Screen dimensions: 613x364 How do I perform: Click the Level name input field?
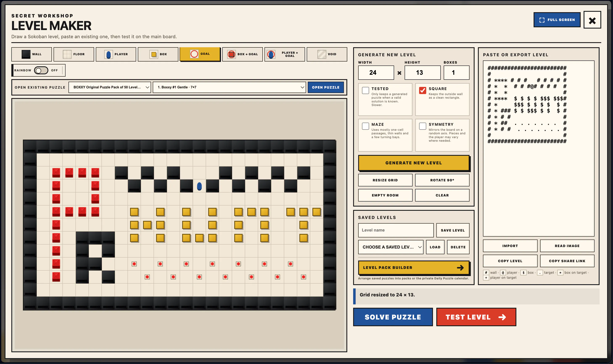pos(396,230)
